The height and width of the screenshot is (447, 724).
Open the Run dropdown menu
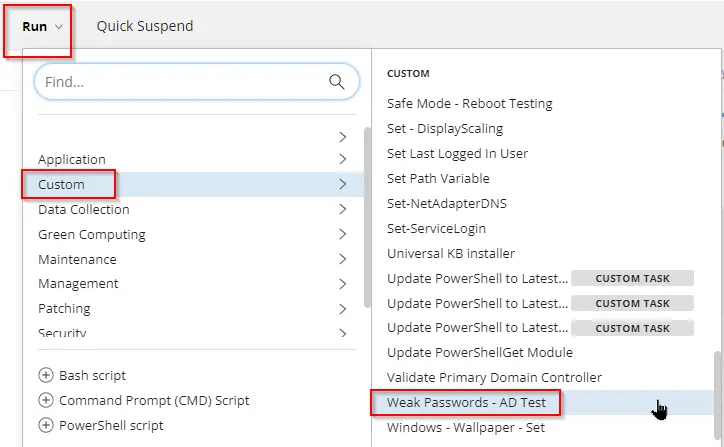(42, 27)
